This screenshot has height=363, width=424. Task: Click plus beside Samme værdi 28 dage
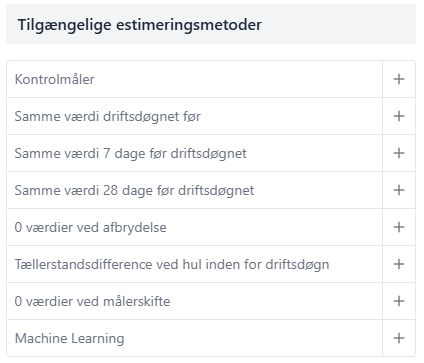click(x=399, y=190)
